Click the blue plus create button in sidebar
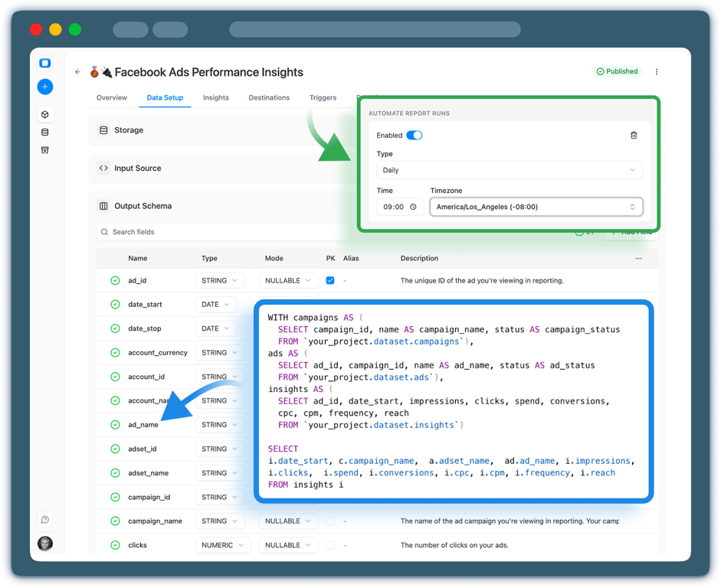 point(45,87)
